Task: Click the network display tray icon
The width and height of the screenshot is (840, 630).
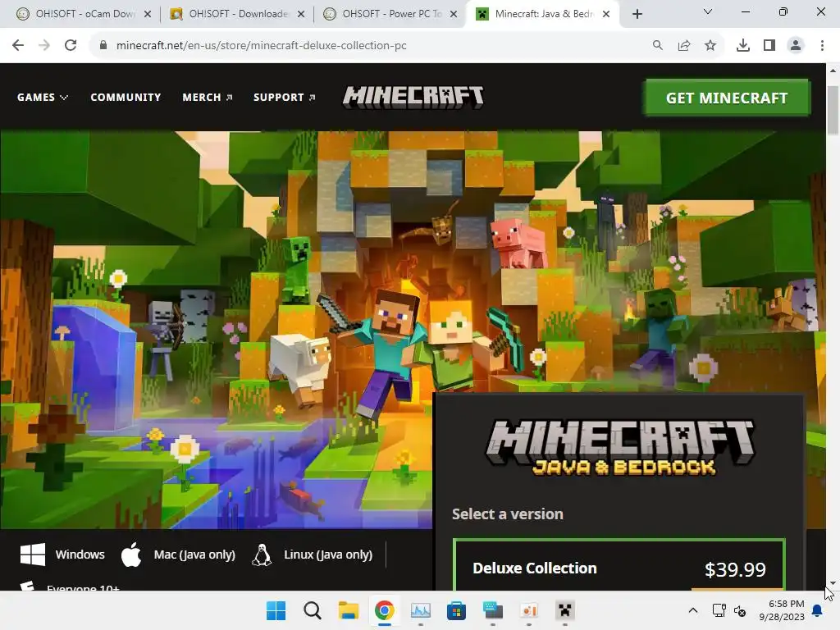Action: coord(719,610)
